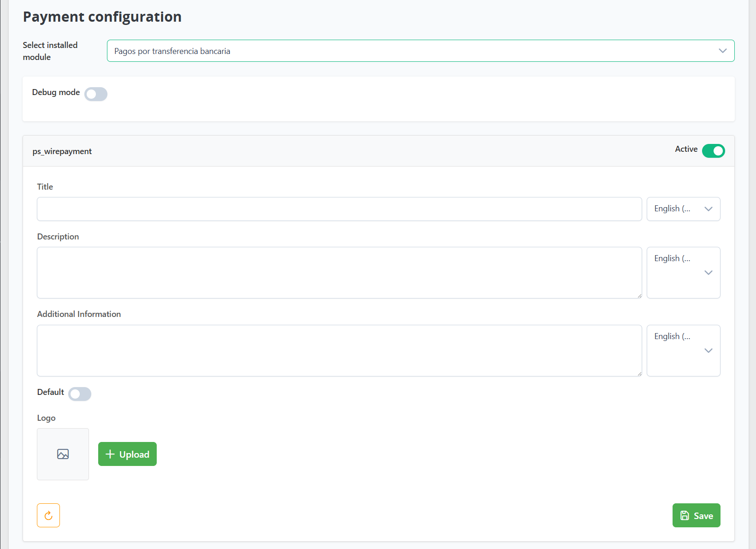756x549 pixels.
Task: Open the Title language dropdown
Action: click(683, 209)
